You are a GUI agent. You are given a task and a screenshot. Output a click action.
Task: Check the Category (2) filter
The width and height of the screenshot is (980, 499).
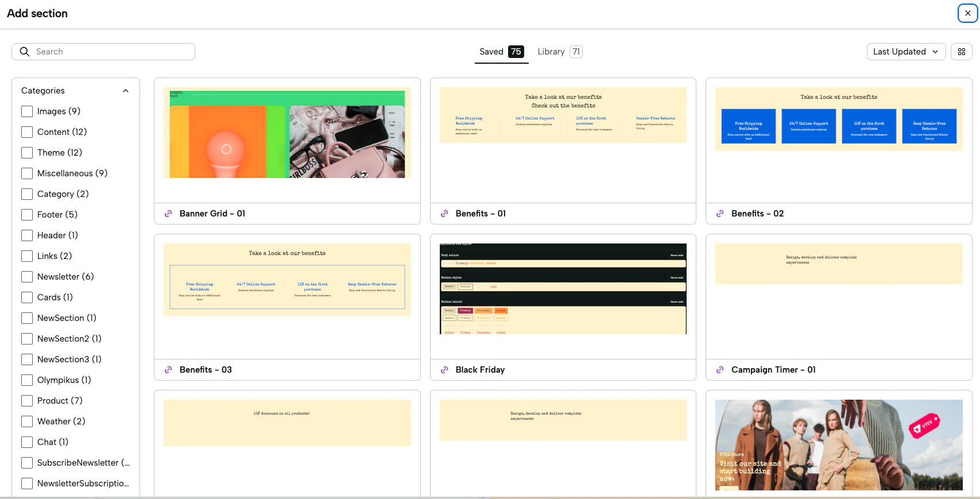click(x=27, y=194)
